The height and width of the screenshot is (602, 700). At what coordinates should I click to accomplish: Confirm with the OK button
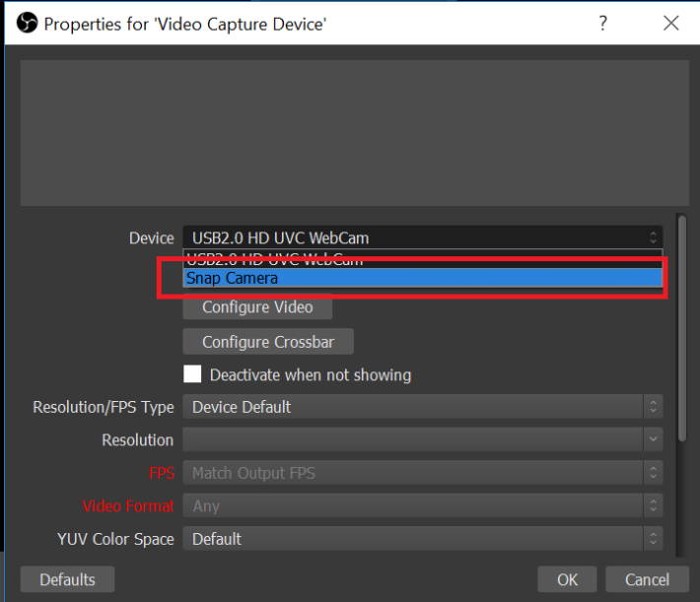[x=567, y=579]
